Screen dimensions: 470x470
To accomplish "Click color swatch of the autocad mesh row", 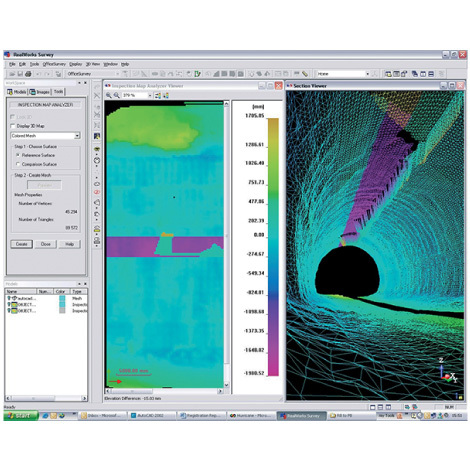I will [62, 298].
